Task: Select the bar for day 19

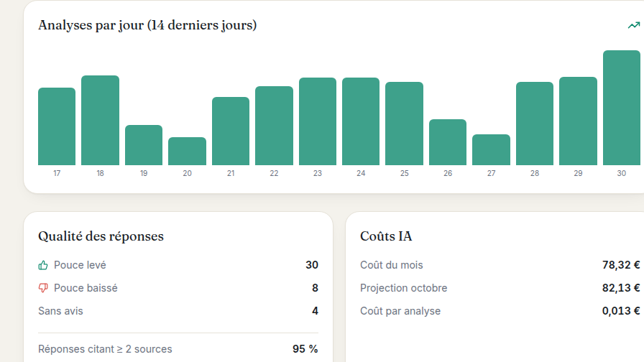Action: (144, 145)
